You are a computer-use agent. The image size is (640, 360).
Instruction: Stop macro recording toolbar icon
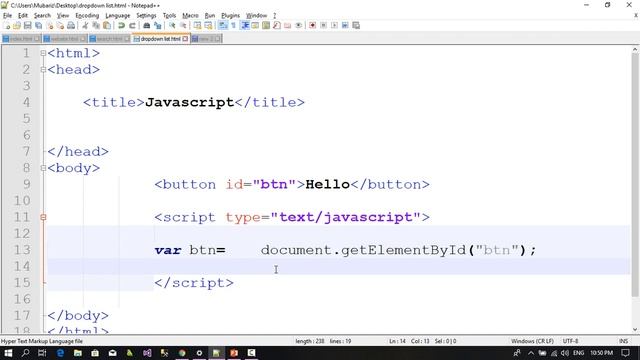(x=324, y=26)
